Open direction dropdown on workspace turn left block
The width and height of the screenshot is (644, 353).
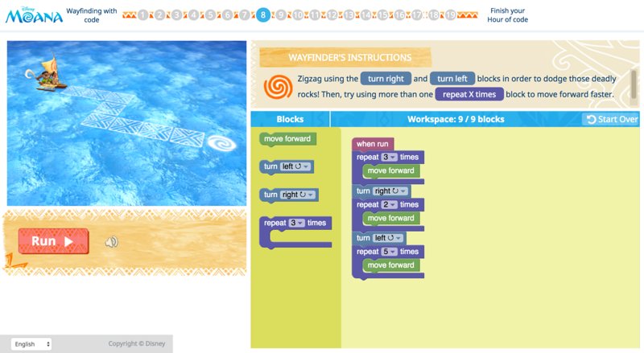click(388, 238)
